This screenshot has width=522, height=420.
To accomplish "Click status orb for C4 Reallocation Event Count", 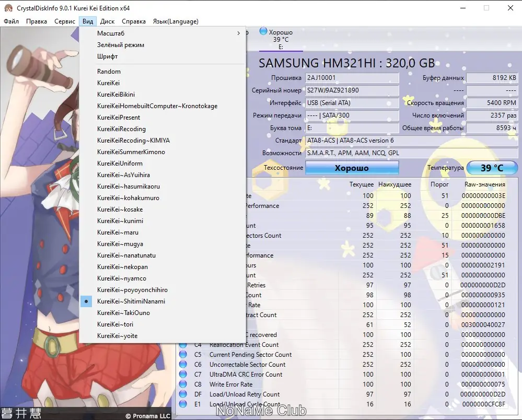I will click(x=183, y=345).
